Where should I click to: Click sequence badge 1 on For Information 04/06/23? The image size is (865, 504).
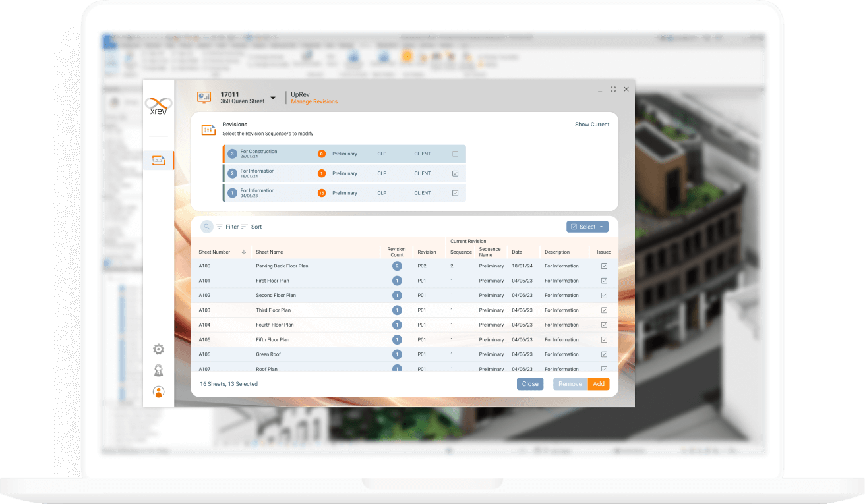(232, 193)
